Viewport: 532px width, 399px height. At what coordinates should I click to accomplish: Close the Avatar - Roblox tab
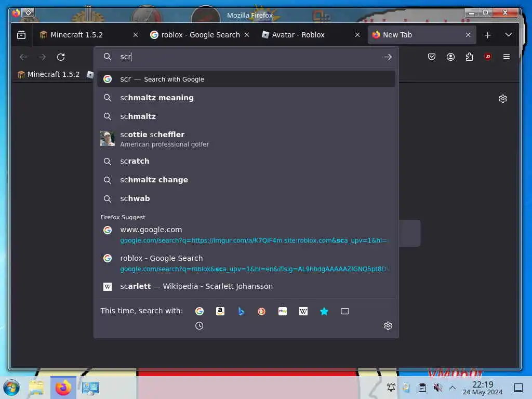[x=357, y=35]
